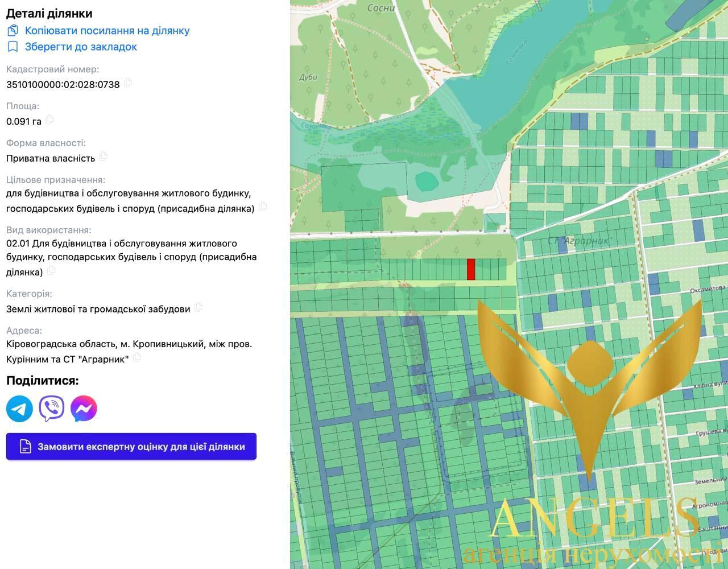
Task: Copy the Цільове призначення text
Action: pyautogui.click(x=263, y=207)
